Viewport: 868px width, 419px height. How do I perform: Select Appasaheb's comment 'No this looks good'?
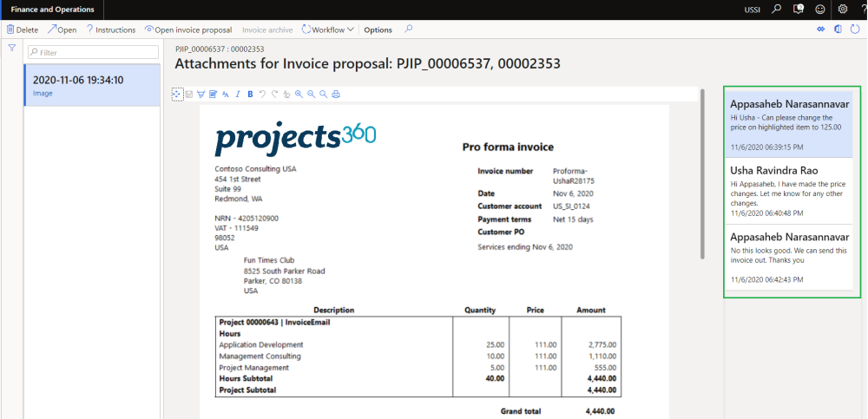(789, 258)
